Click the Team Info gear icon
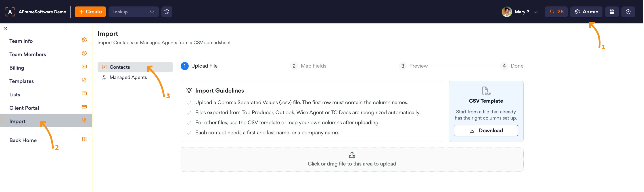 (x=84, y=40)
